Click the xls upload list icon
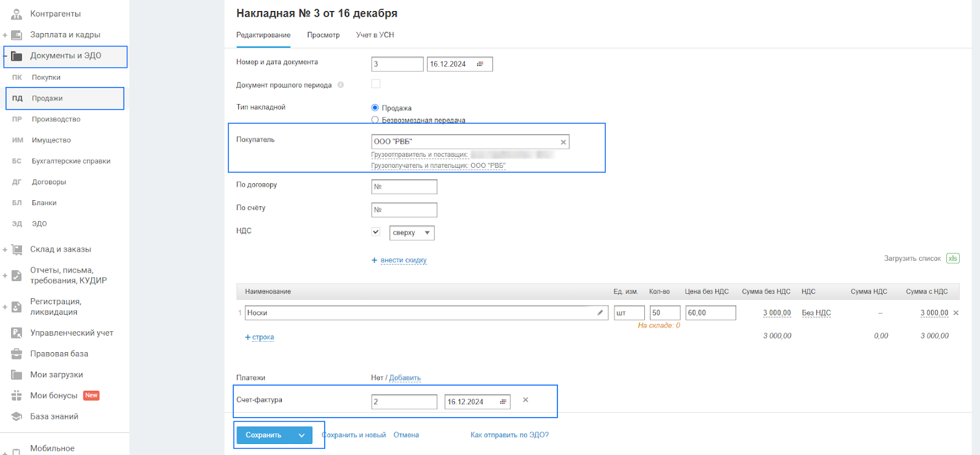Image resolution: width=980 pixels, height=455 pixels. pyautogui.click(x=952, y=258)
